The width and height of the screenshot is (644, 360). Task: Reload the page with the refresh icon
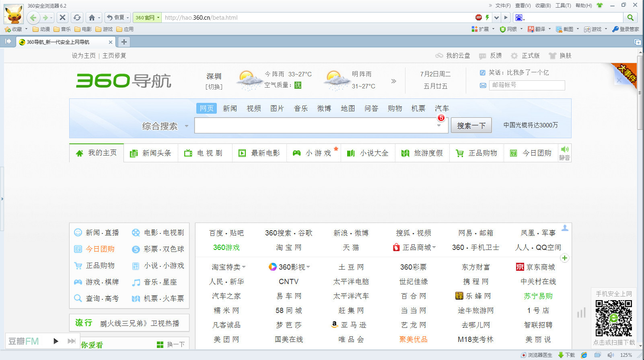[77, 18]
